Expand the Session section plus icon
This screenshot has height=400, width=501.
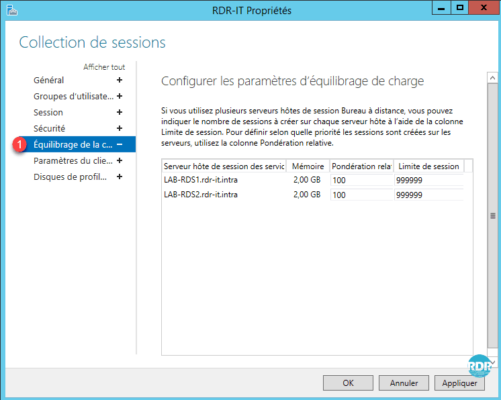pos(119,112)
